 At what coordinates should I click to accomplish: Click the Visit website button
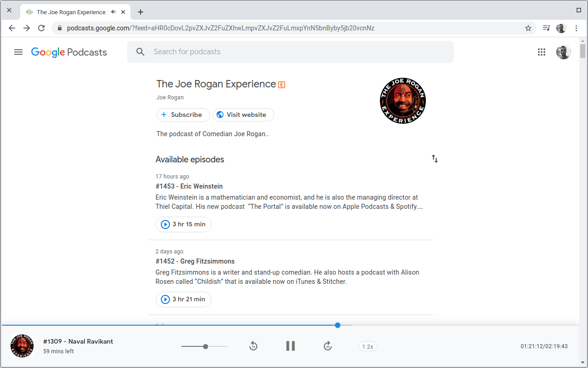click(x=243, y=115)
